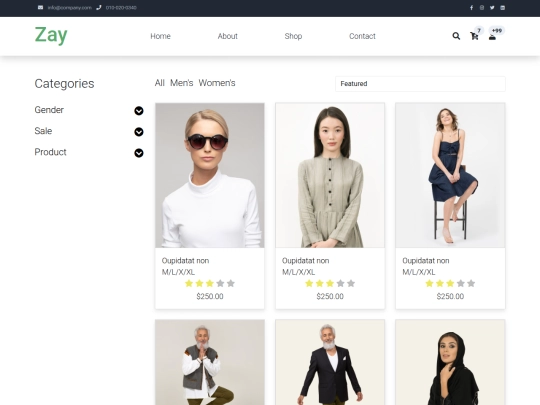
Task: Click the account +99 badge
Action: click(497, 30)
